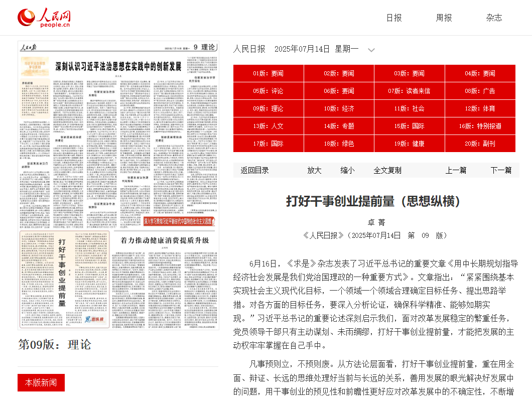Image resolution: width=532 pixels, height=399 pixels.
Task: Go to 05版：评论
Action: (x=269, y=91)
